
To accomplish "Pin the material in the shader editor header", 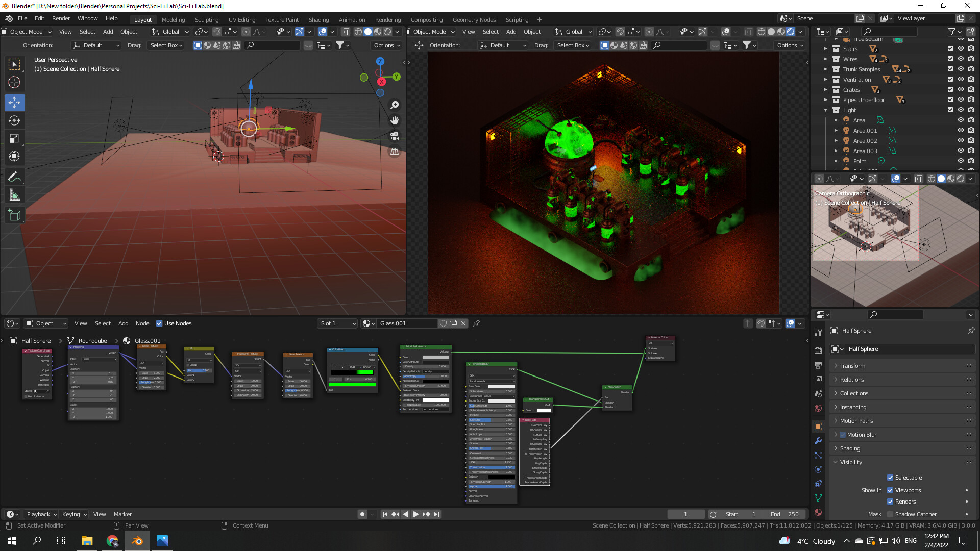I will pos(476,323).
